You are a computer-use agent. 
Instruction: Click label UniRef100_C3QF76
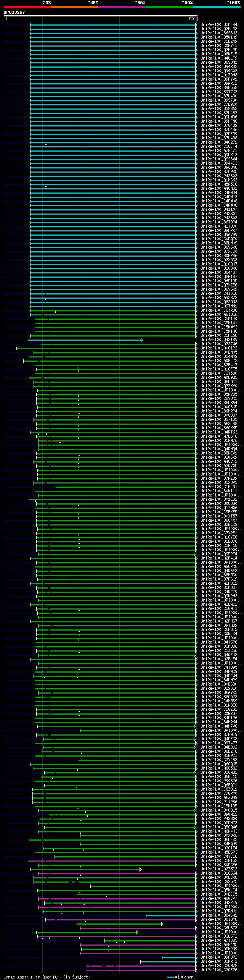[219, 970]
